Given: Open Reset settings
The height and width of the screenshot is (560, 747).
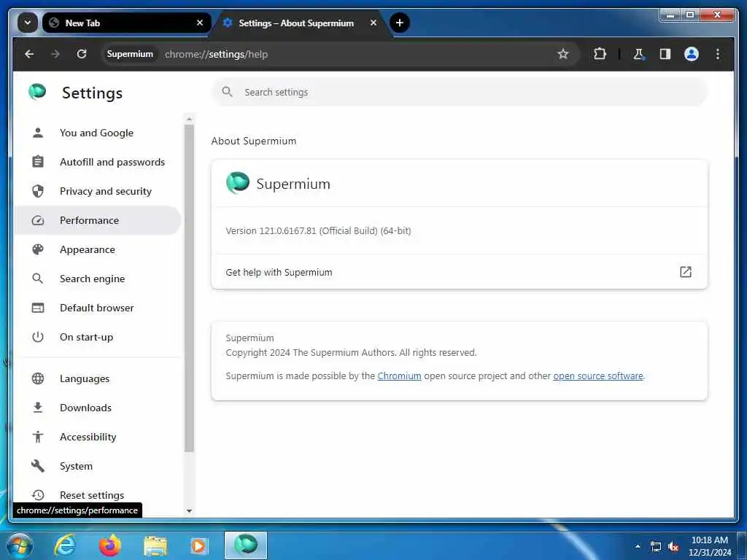Looking at the screenshot, I should (97, 495).
